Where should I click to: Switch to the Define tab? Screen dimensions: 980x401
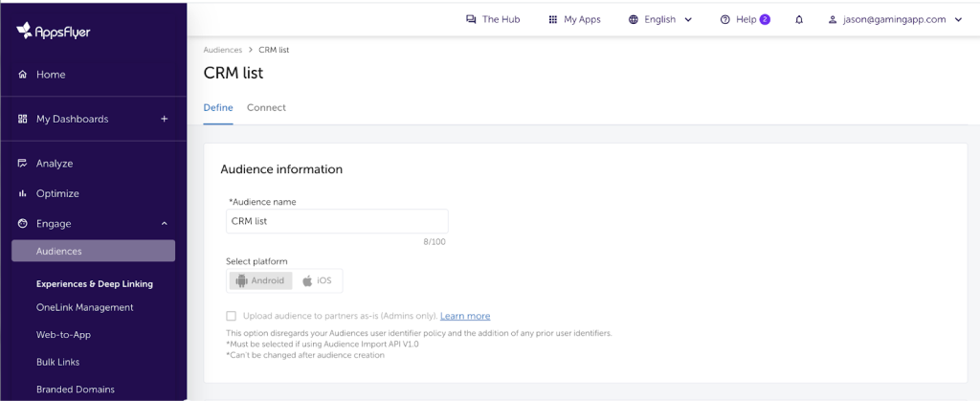pyautogui.click(x=217, y=107)
